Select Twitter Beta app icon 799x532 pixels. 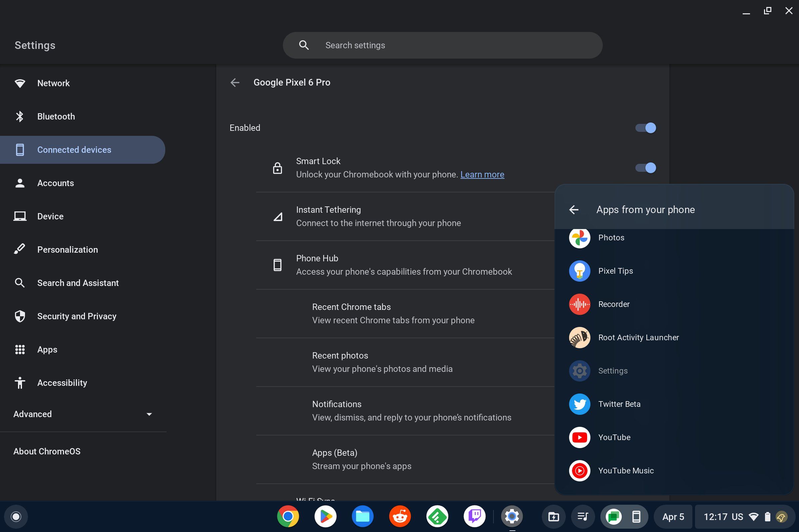click(x=579, y=404)
